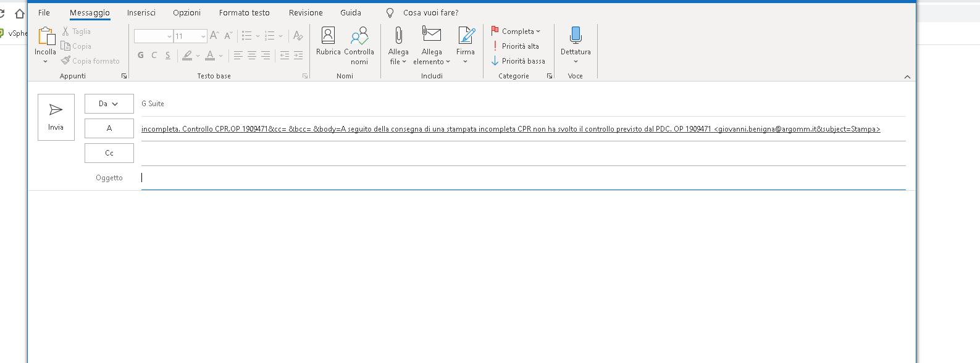Increase font size with A-up icon
The height and width of the screenshot is (363, 980).
coord(214,36)
